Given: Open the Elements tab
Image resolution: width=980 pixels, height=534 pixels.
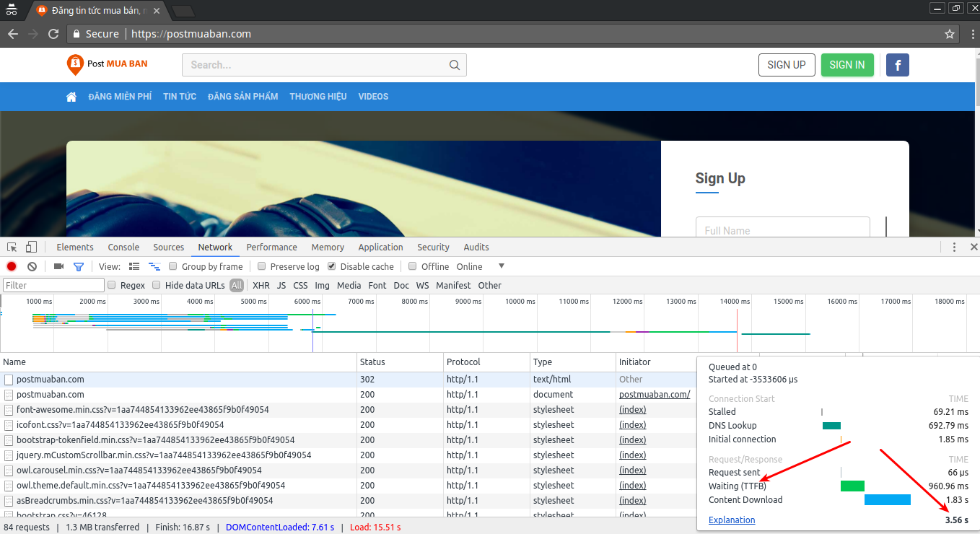Looking at the screenshot, I should coord(75,247).
